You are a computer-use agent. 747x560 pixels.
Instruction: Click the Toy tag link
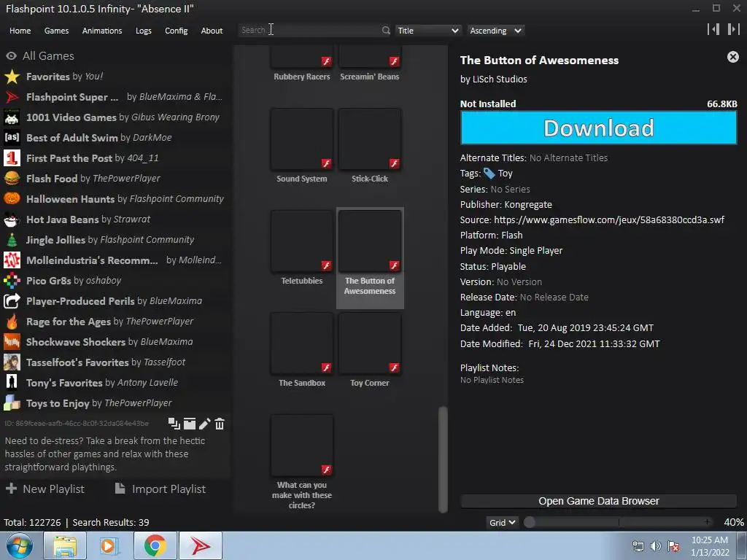point(505,174)
